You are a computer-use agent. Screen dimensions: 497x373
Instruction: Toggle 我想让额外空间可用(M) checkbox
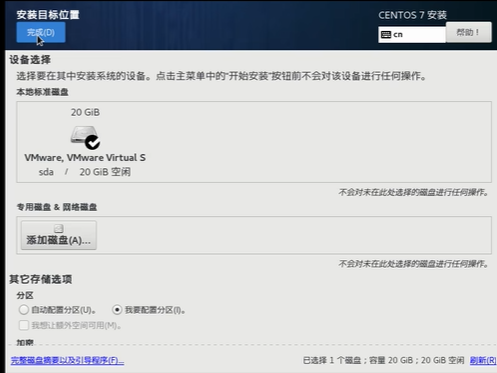coord(24,325)
